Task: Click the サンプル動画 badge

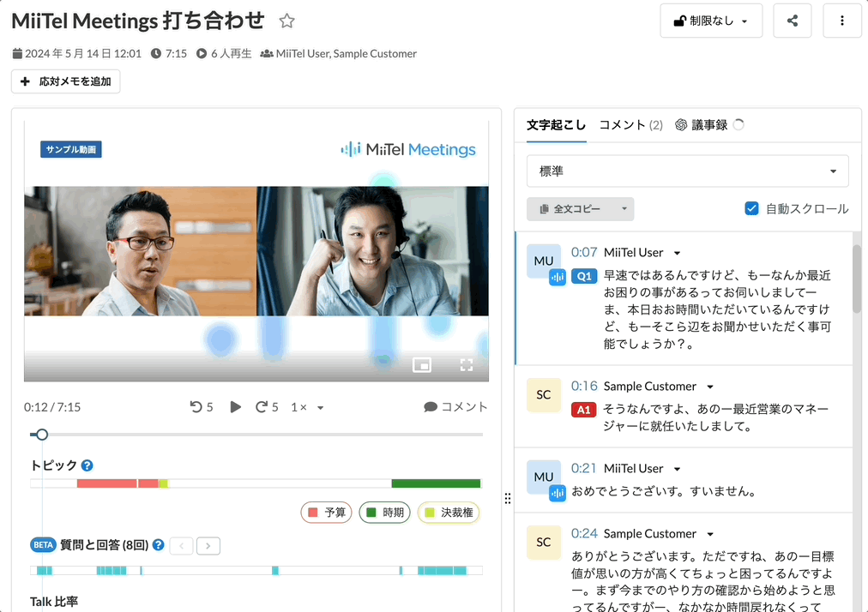Action: click(x=71, y=149)
